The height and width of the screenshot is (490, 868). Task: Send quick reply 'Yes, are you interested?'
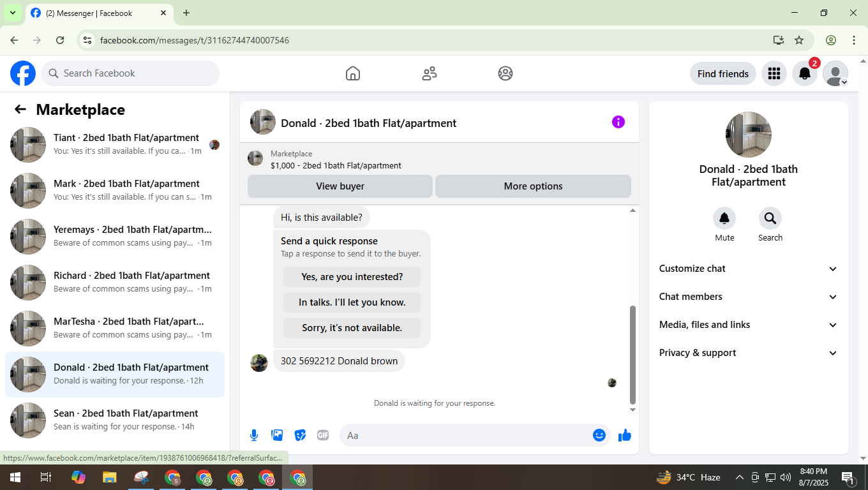click(352, 277)
